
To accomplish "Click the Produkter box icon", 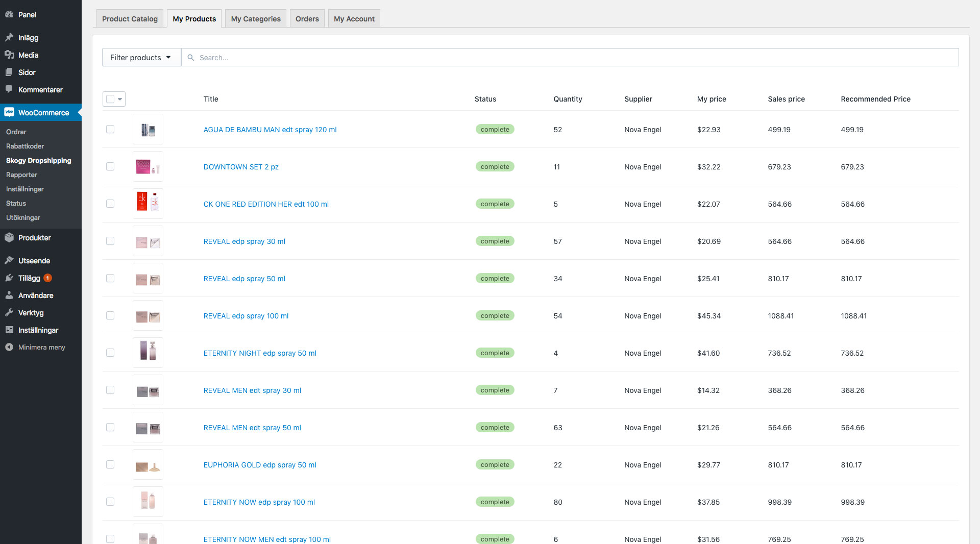I will click(x=9, y=237).
